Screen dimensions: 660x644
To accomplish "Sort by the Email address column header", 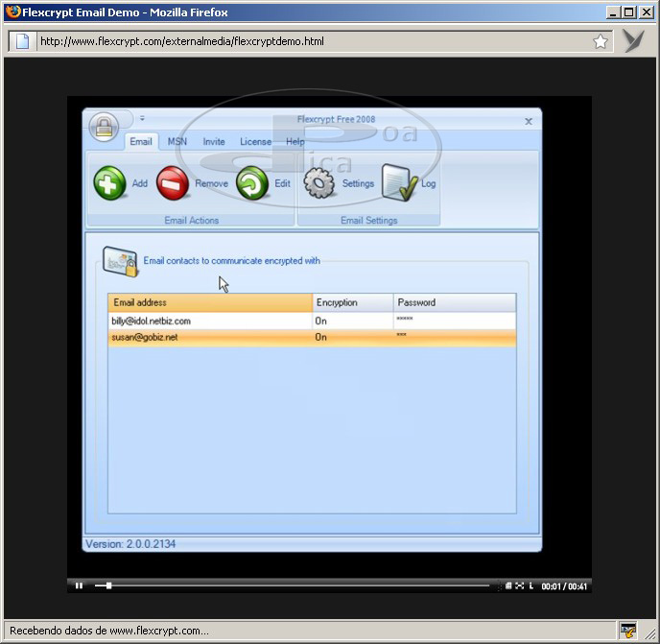I will point(209,302).
